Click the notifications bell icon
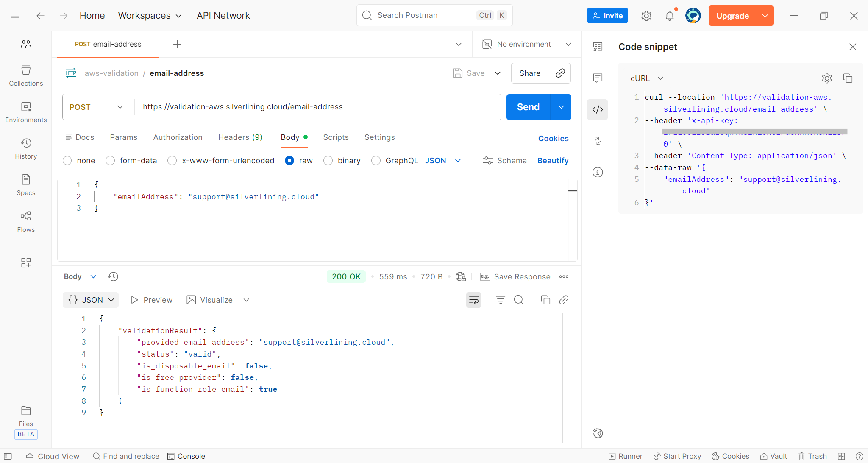This screenshot has width=868, height=463. click(x=669, y=16)
